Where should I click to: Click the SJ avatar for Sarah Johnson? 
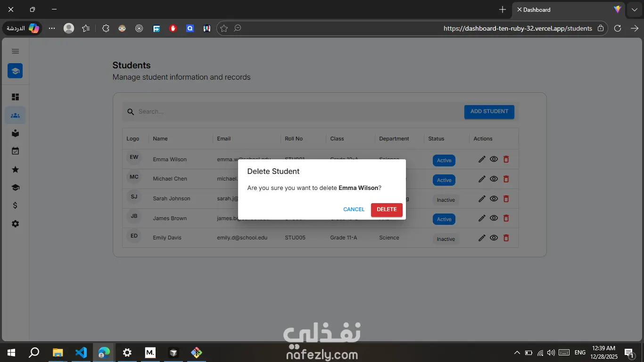click(134, 197)
